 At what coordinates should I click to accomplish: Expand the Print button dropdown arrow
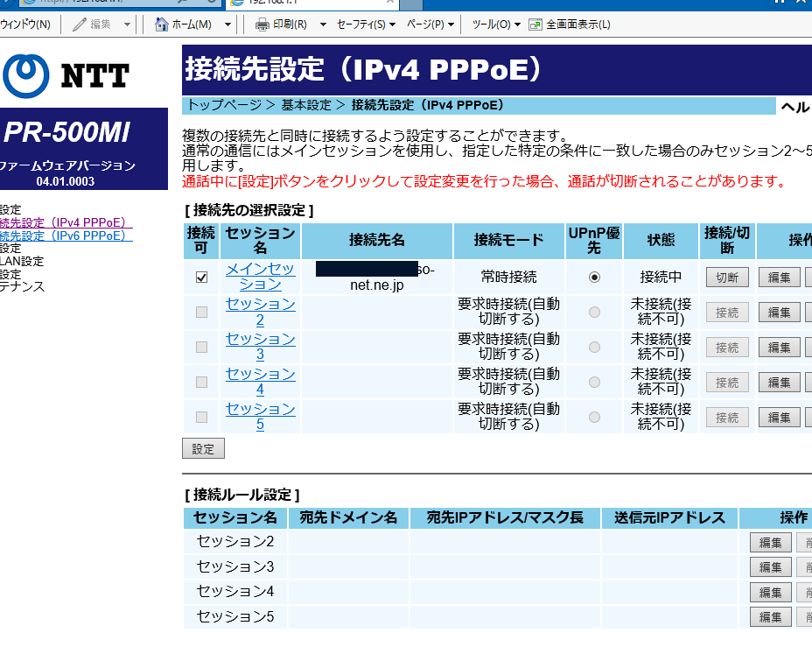(x=323, y=25)
